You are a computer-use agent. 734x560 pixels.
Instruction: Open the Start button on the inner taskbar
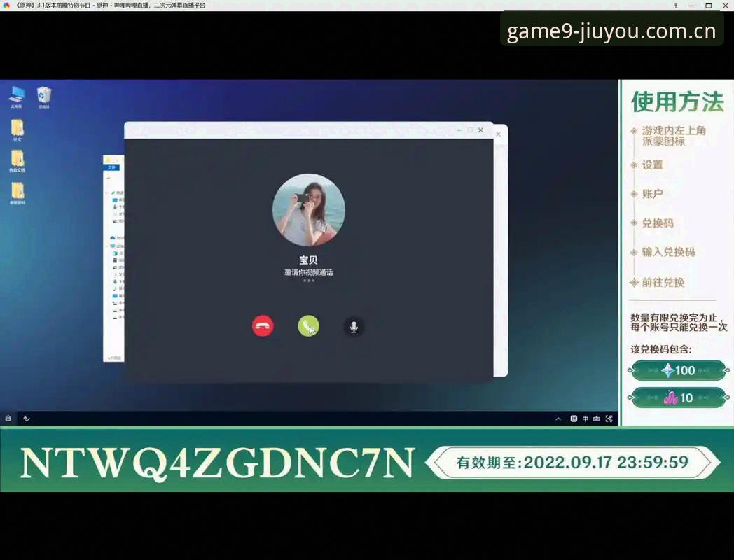tap(8, 418)
